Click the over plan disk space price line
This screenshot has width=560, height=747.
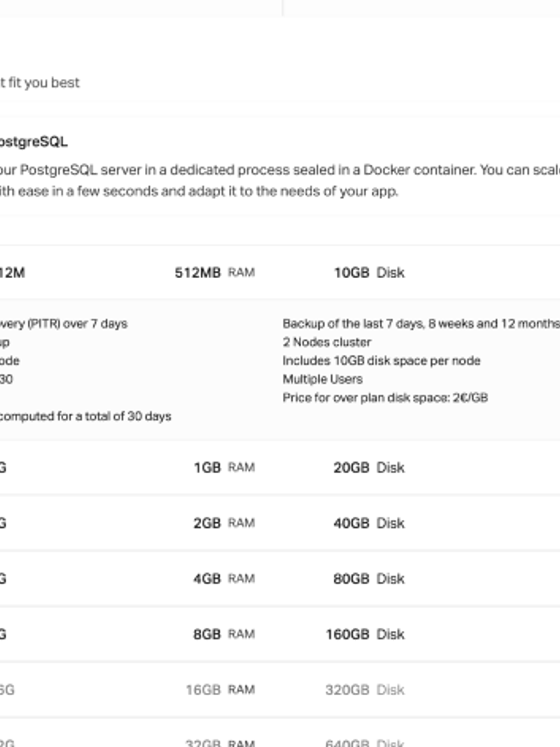385,398
